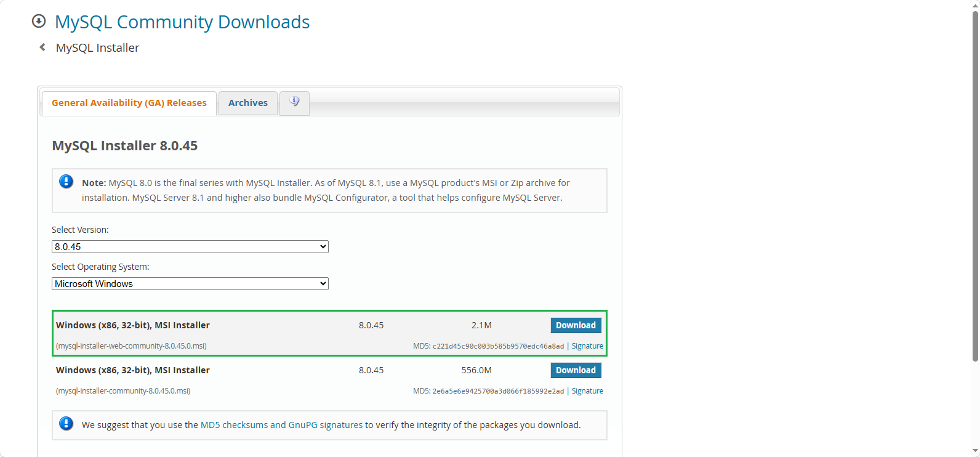This screenshot has width=980, height=457.
Task: Click the file name mysql-installer-community-8.0.45.0.msi
Action: 123,391
